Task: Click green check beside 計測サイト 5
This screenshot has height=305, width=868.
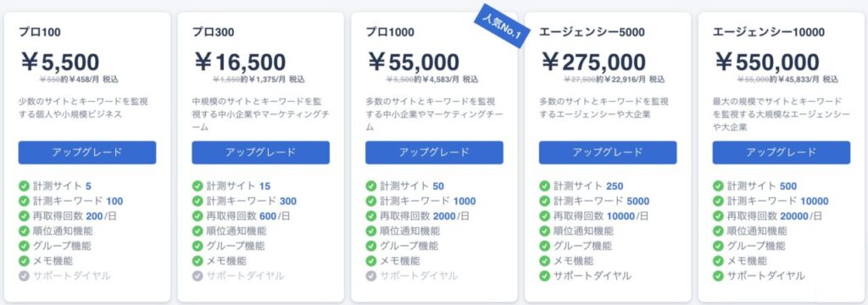Action: pos(24,186)
